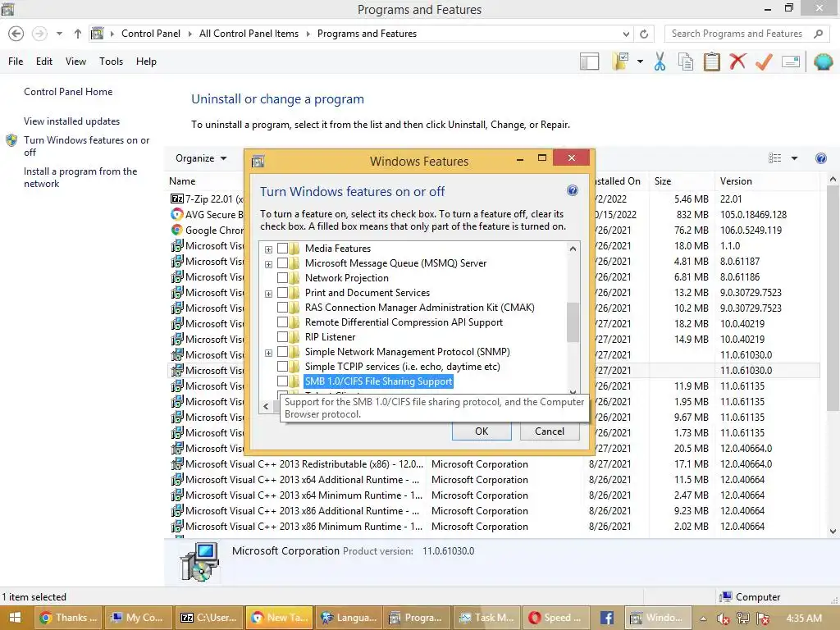This screenshot has width=840, height=630.
Task: Open the Tools menu
Action: 111,62
